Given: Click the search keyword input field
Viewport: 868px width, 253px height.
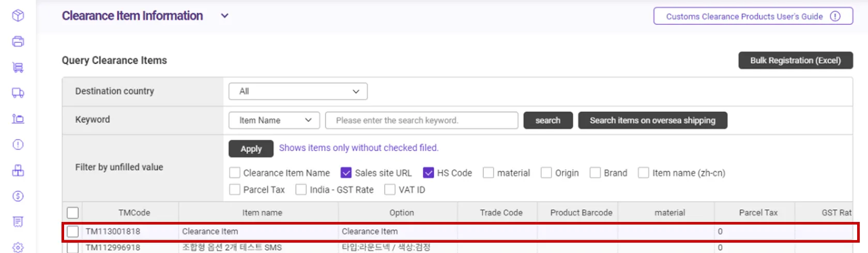Looking at the screenshot, I should 421,121.
